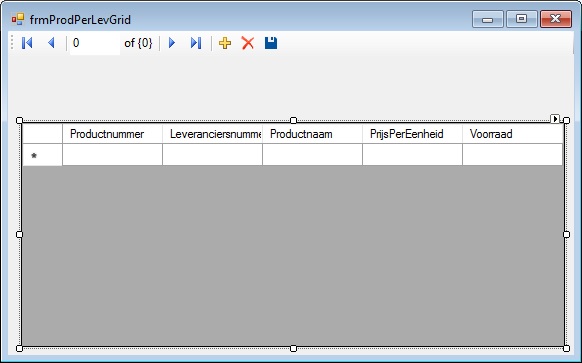Click the grid's top-left select-all corner cell
Viewport: 582px width, 363px height.
click(42, 134)
